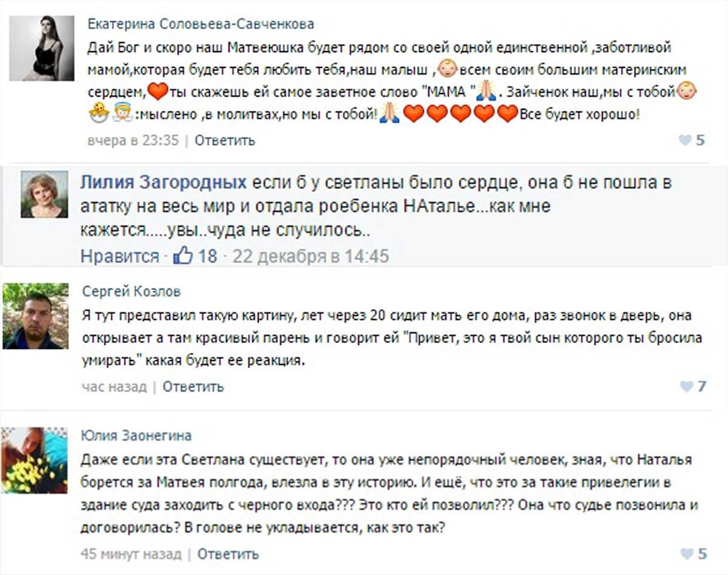Screen dimensions: 728x575
Task: Click the '45 минут назад' timestamp
Action: click(x=131, y=554)
